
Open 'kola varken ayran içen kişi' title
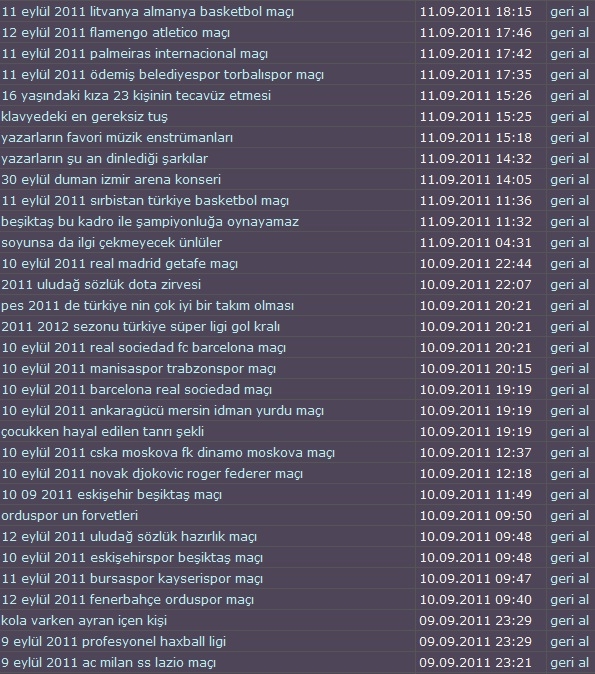[84, 621]
